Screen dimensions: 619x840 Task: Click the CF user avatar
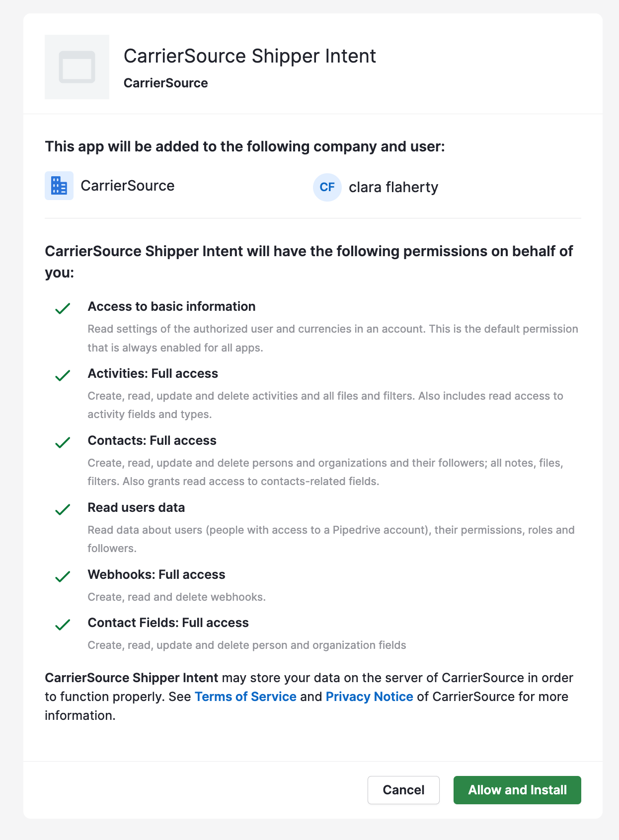click(327, 187)
